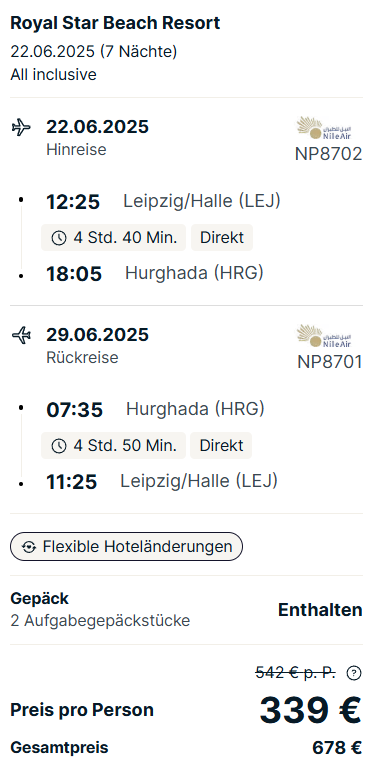This screenshot has width=373, height=777.
Task: Click the outbound flight airplane icon
Action: pyautogui.click(x=21, y=127)
